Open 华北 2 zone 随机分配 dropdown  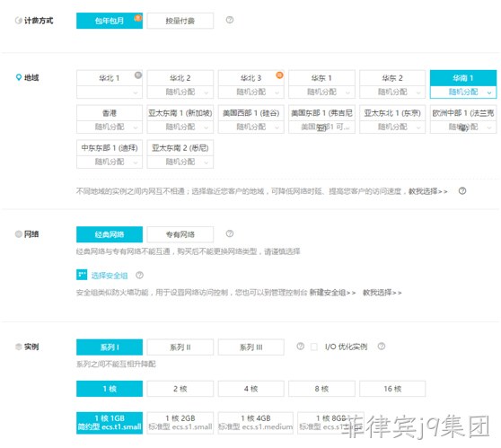(180, 92)
